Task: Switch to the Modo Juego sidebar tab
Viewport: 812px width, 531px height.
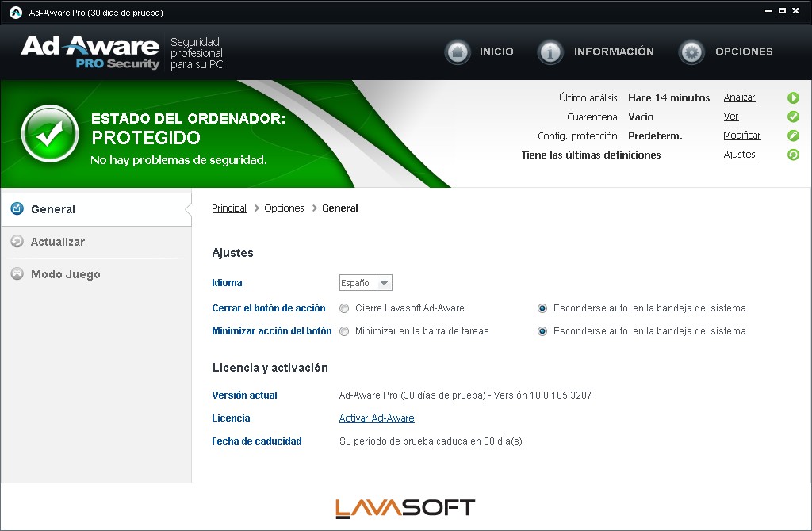Action: 96,274
